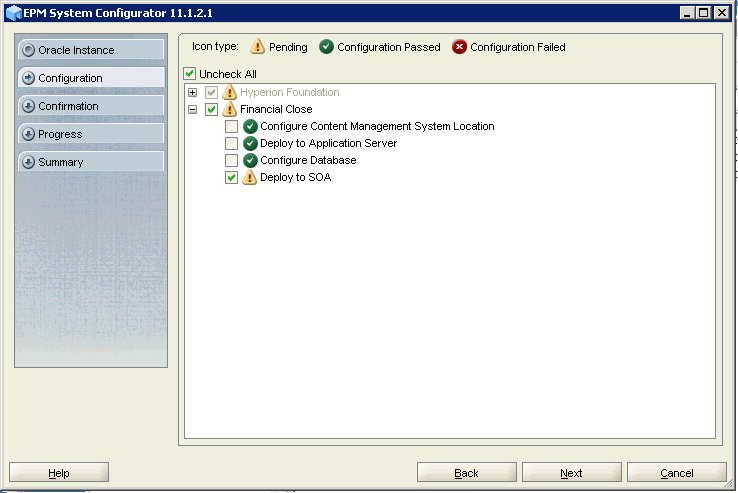Open the Confirmation step

[91, 105]
